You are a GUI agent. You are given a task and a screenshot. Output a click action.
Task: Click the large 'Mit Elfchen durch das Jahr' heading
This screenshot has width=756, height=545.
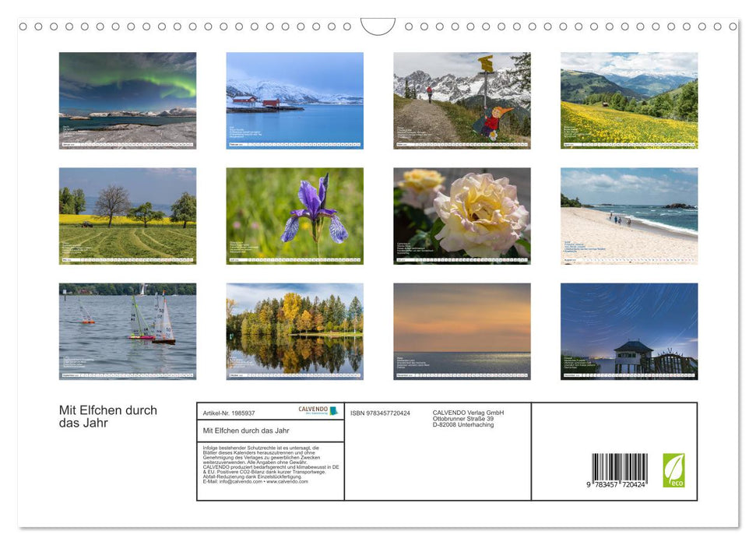tap(108, 417)
